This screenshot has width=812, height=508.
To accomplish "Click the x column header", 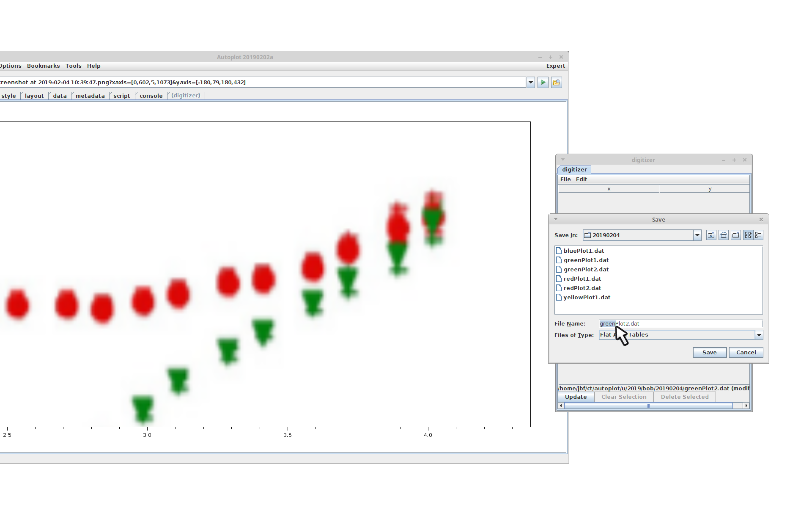I will 609,189.
